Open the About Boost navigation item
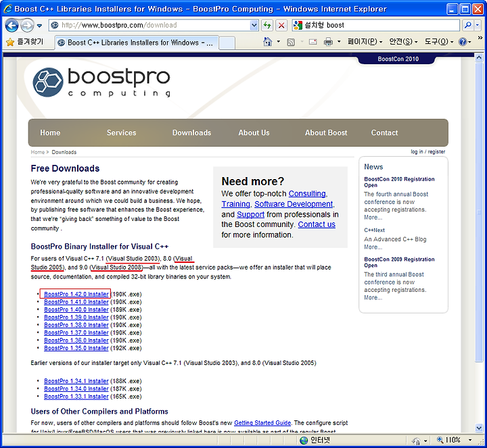Viewport: 487px width, 448px height. click(x=326, y=133)
